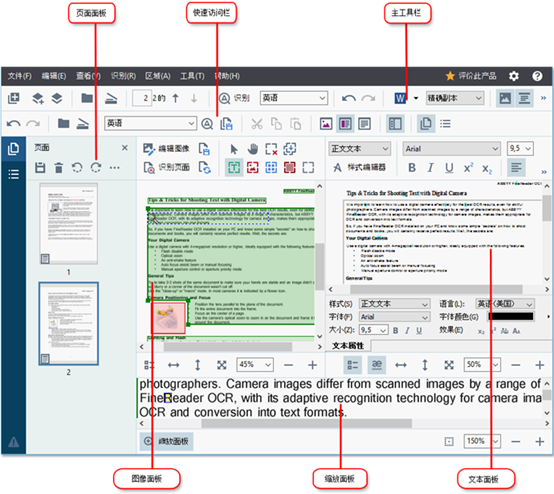This screenshot has height=494, width=554.
Task: Click the delete area tool with red X
Action: pos(271,149)
